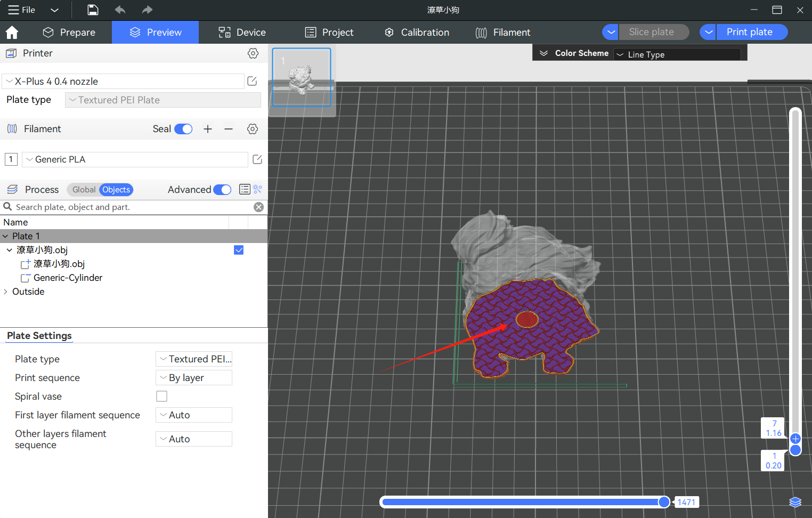Image resolution: width=812 pixels, height=518 pixels.
Task: Collapse the Plate 1 tree node
Action: pyautogui.click(x=5, y=236)
